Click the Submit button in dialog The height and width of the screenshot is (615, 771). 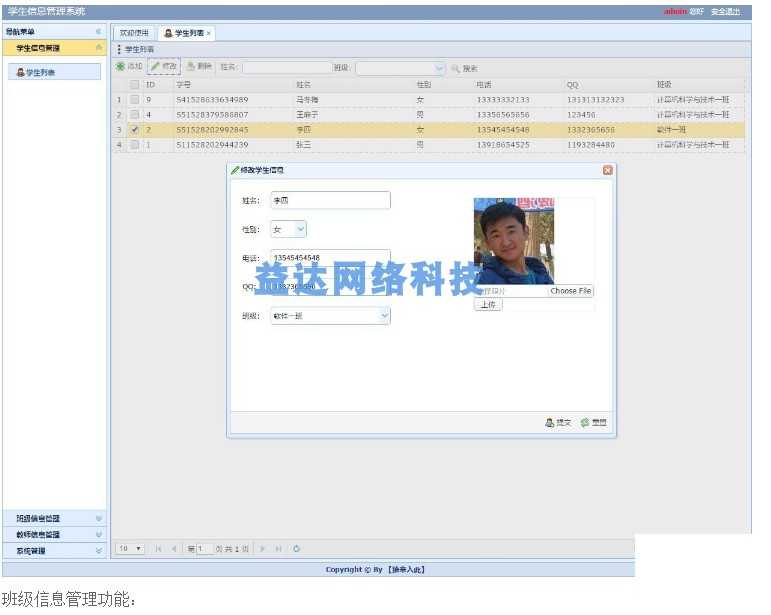tap(558, 422)
